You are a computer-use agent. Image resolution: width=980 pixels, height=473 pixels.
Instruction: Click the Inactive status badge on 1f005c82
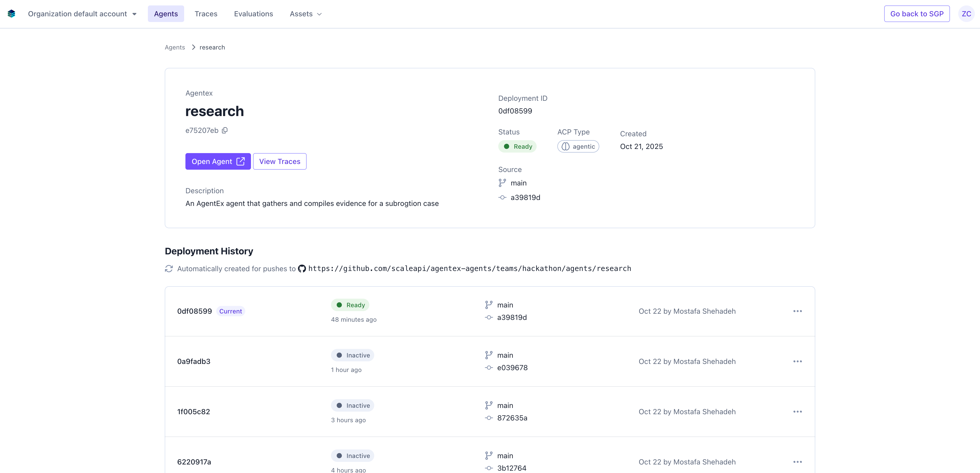pyautogui.click(x=352, y=405)
